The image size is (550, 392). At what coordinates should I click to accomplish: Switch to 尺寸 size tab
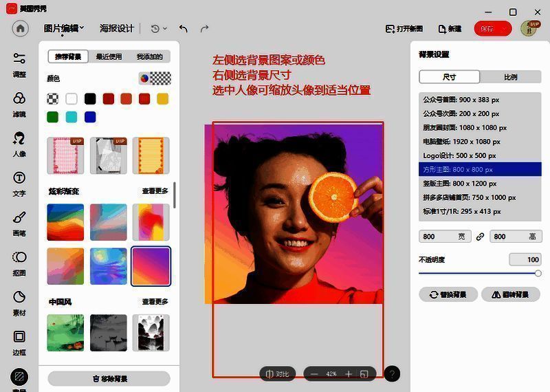click(x=450, y=77)
